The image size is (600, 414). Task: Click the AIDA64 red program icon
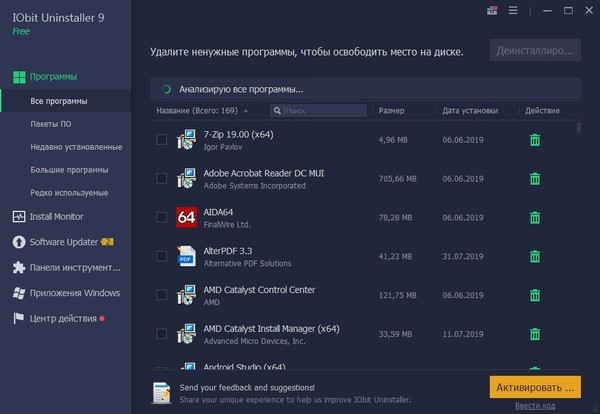pyautogui.click(x=186, y=217)
